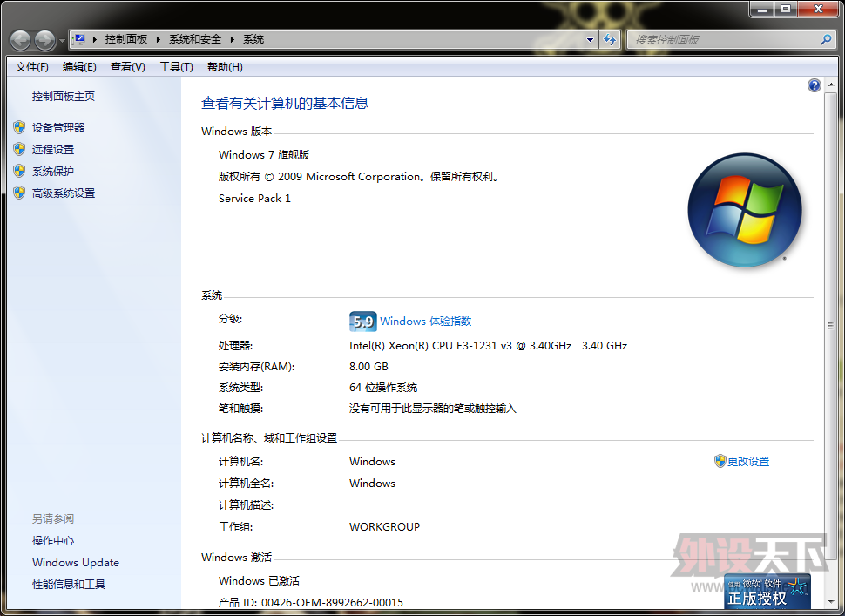Expand arrow before 控制面板 breadcrumb
This screenshot has height=616, width=845.
point(95,39)
